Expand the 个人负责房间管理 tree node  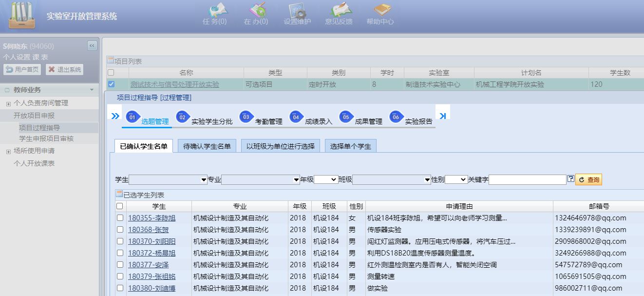pyautogui.click(x=8, y=103)
